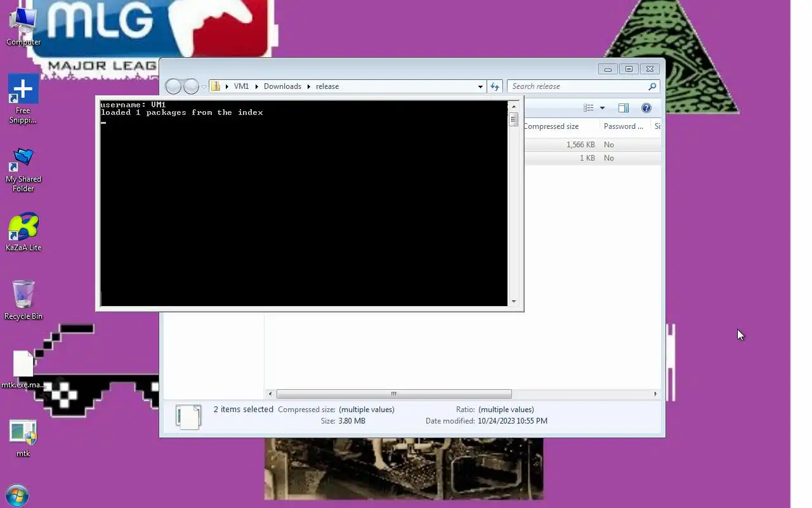Click the console vertical scrollbar thumb
Image resolution: width=812 pixels, height=508 pixels.
(x=514, y=119)
